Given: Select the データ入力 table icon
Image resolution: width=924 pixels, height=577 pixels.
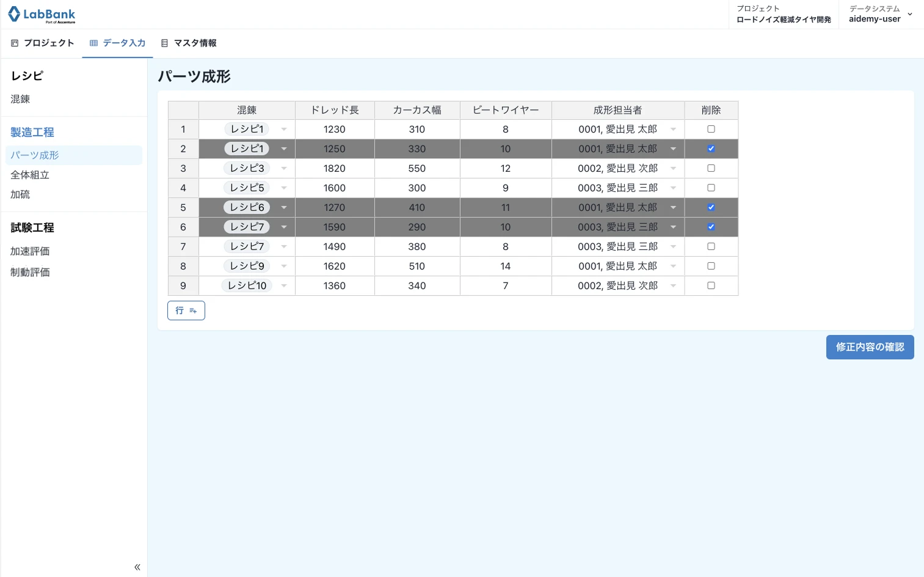Looking at the screenshot, I should [93, 43].
